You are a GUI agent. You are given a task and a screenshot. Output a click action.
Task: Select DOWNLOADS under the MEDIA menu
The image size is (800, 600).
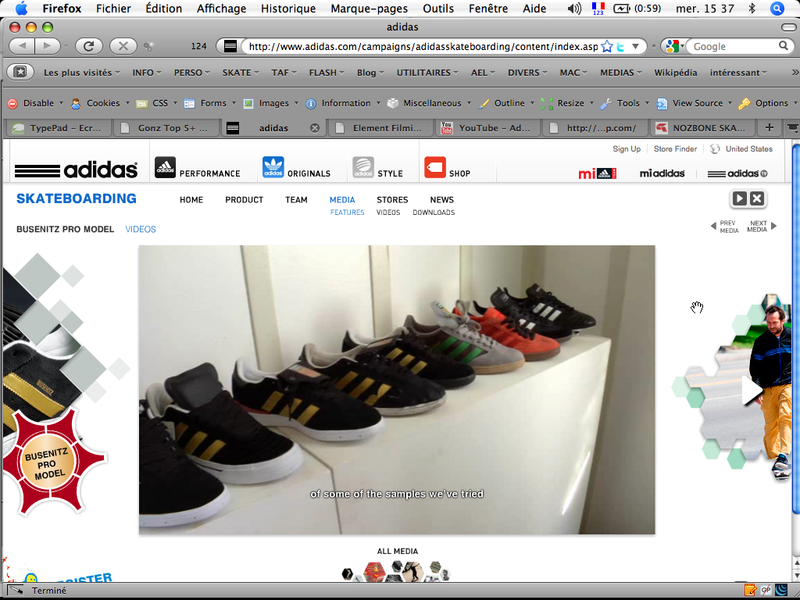click(434, 212)
